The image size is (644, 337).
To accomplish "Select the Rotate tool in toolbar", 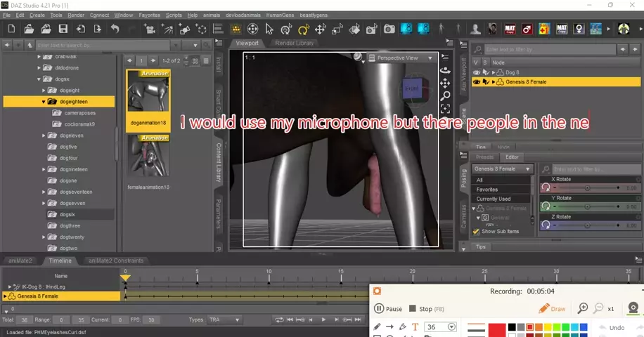I will point(304,29).
